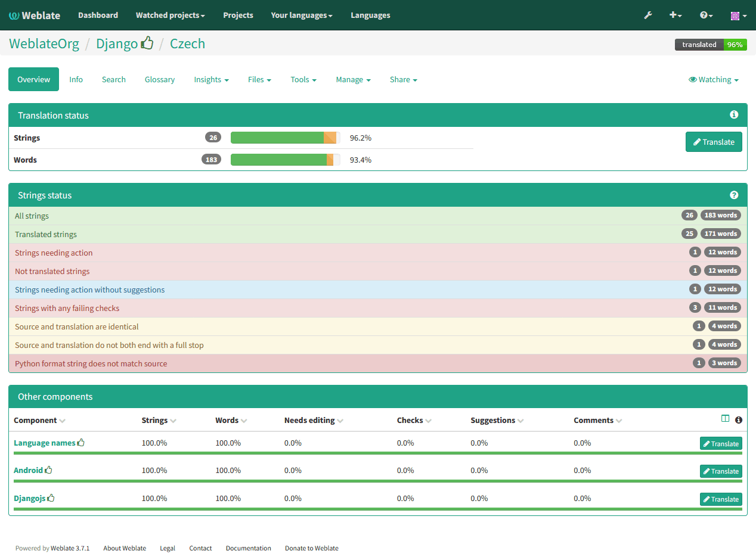This screenshot has width=756, height=560.
Task: Expand the Insights menu
Action: click(212, 79)
